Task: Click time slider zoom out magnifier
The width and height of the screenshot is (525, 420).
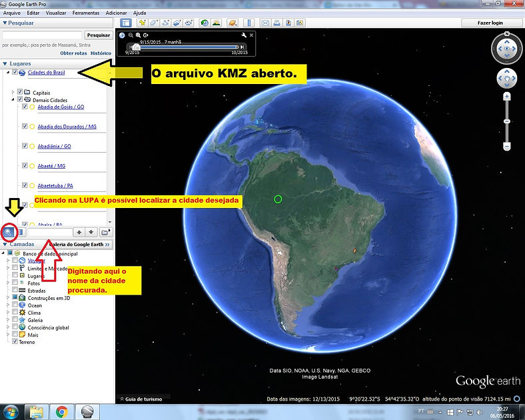Action: point(131,35)
